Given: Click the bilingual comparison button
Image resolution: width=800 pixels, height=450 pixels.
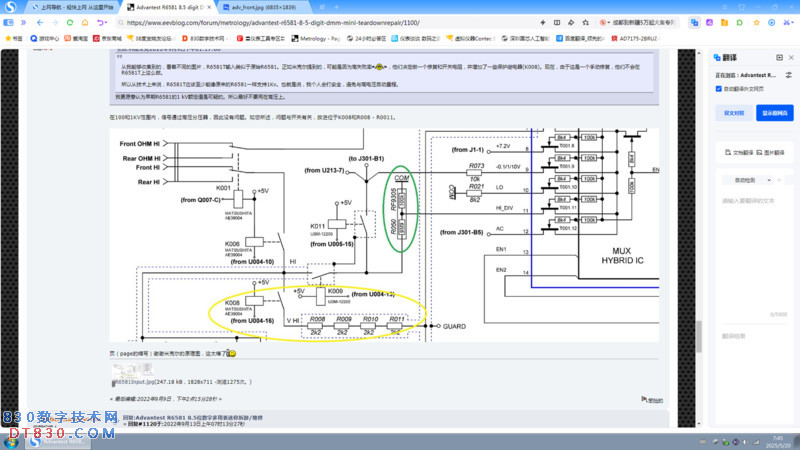Looking at the screenshot, I should pos(733,113).
